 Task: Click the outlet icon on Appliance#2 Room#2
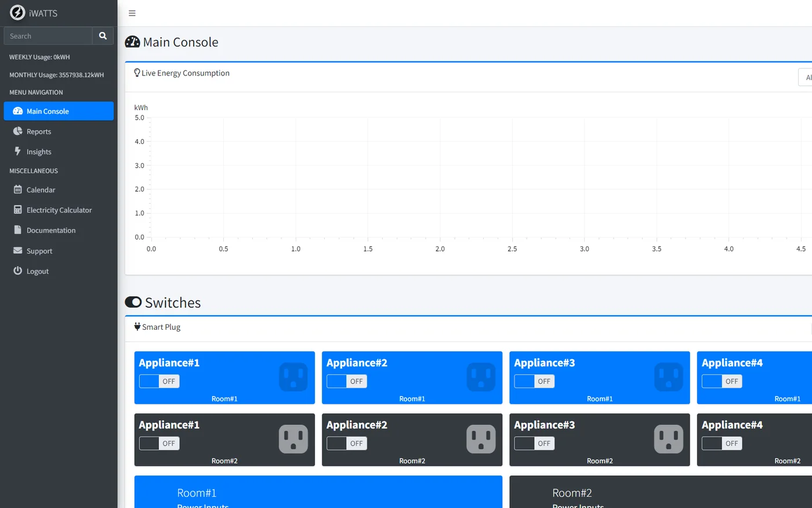(481, 439)
